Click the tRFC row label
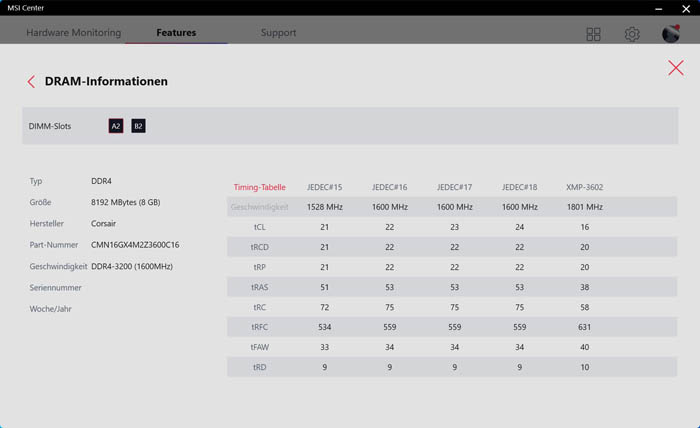Image resolution: width=700 pixels, height=428 pixels. [259, 327]
